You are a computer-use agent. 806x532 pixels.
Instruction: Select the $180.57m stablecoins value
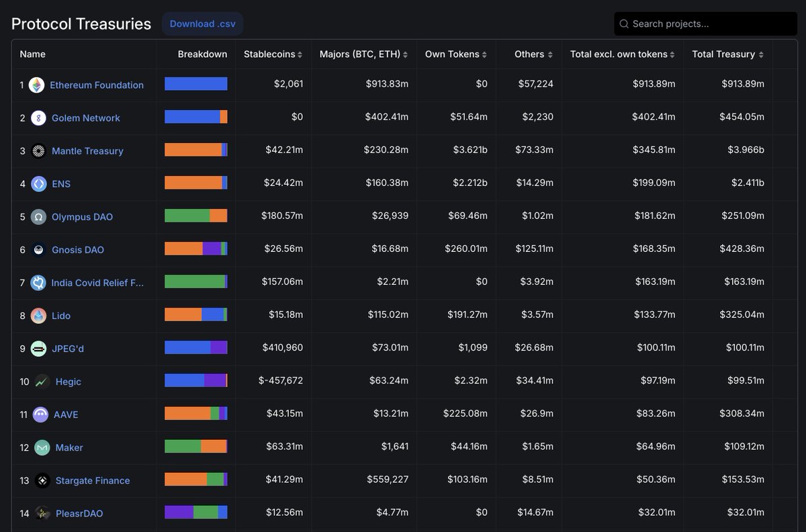coord(282,216)
